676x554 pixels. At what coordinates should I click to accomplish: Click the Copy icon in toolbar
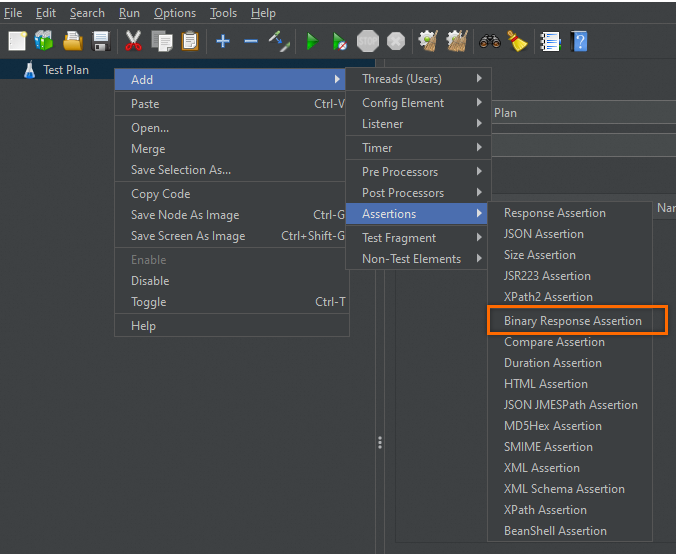pyautogui.click(x=162, y=41)
